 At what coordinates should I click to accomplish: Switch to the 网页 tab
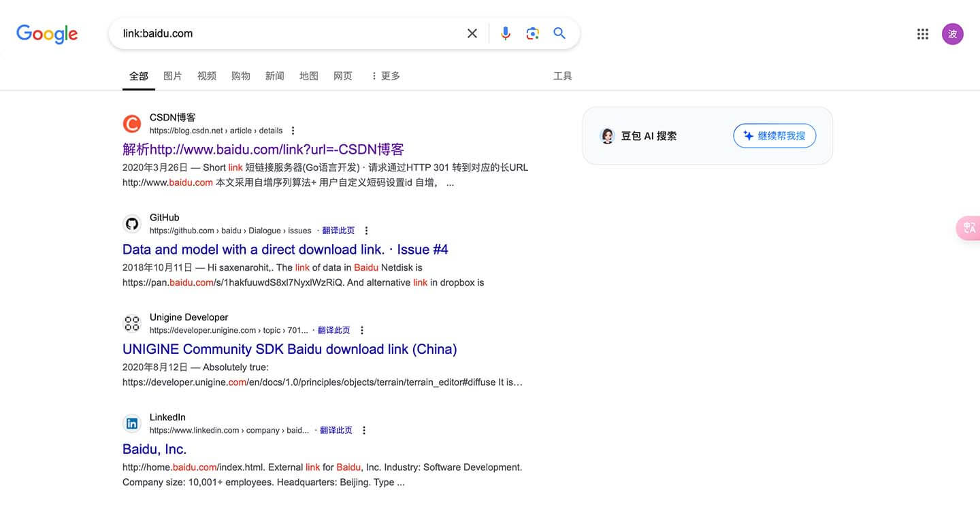(343, 76)
